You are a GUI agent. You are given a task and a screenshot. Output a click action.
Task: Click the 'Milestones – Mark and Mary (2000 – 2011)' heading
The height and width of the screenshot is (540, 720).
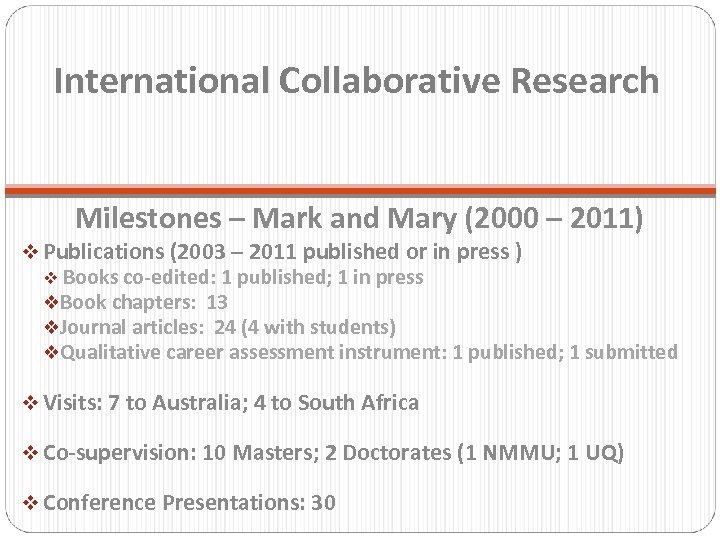(359, 218)
